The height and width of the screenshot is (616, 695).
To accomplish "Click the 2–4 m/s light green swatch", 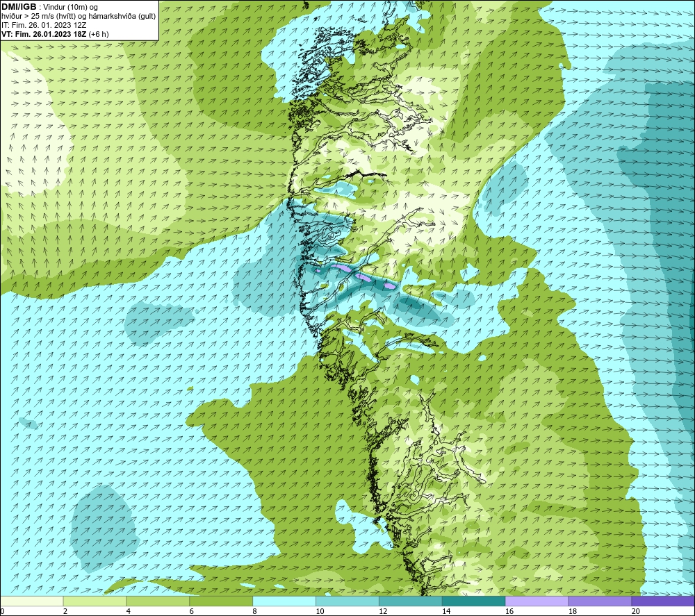I will [95, 601].
